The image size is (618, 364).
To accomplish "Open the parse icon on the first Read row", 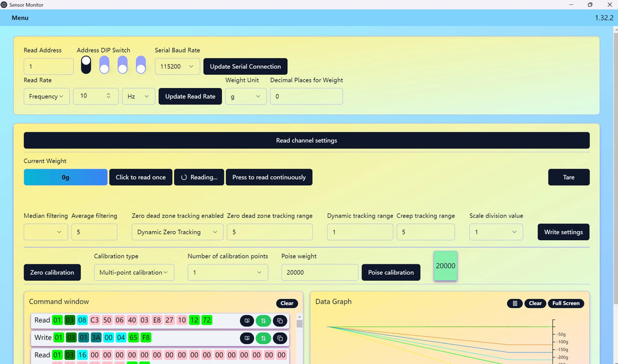I will tap(247, 321).
